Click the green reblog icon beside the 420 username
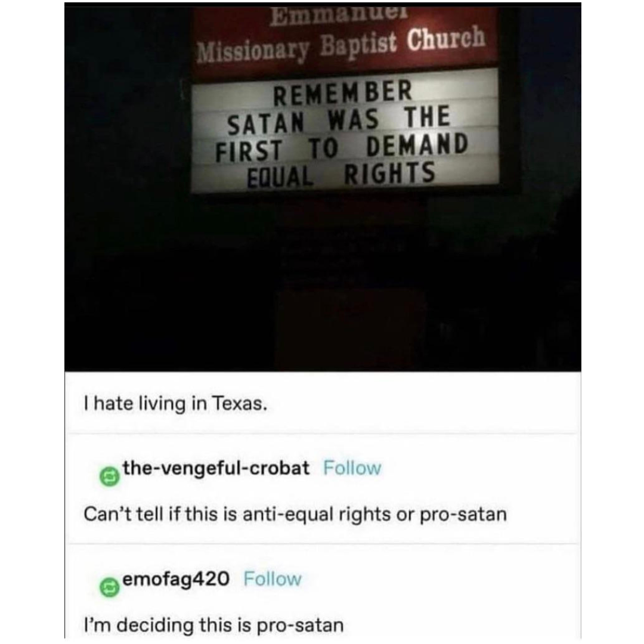 pyautogui.click(x=109, y=587)
